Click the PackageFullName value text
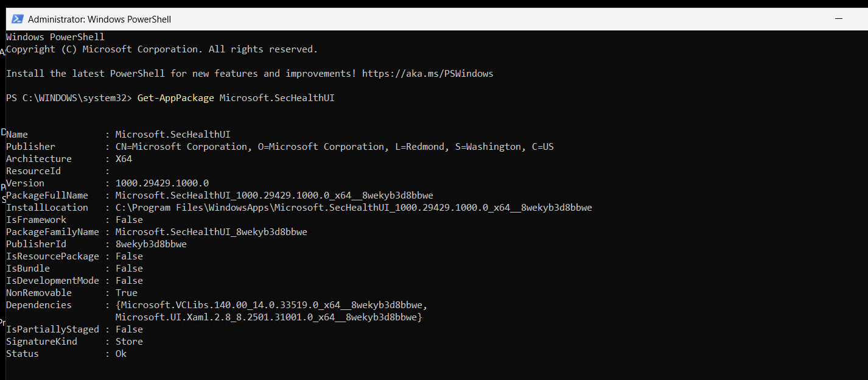This screenshot has width=868, height=380. click(274, 195)
